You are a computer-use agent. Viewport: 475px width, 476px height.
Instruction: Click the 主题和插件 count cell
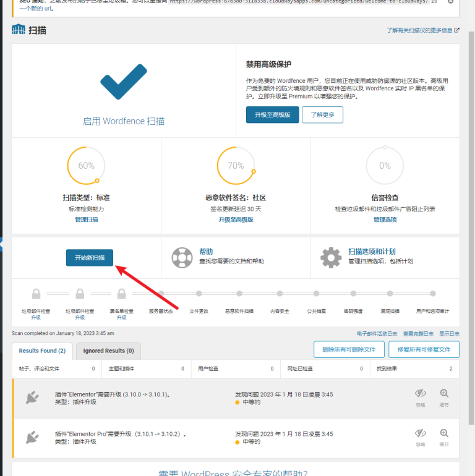point(147,368)
